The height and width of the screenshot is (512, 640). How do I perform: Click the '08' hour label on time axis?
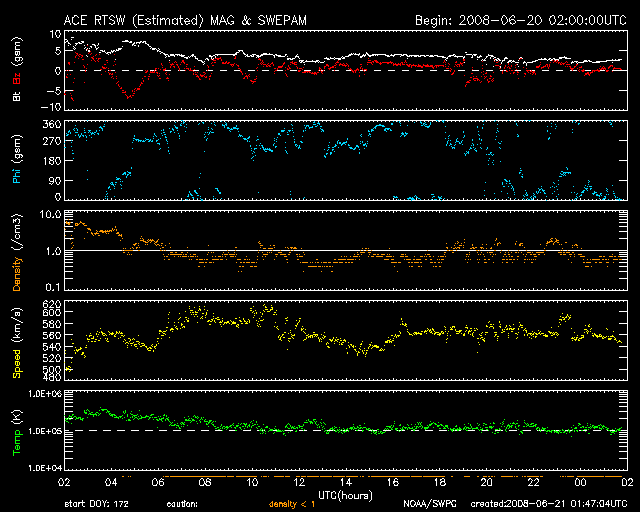[205, 482]
